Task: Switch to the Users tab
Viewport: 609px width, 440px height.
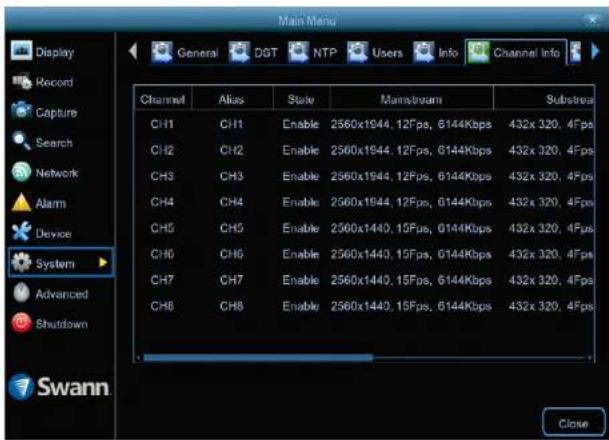Action: coord(375,52)
